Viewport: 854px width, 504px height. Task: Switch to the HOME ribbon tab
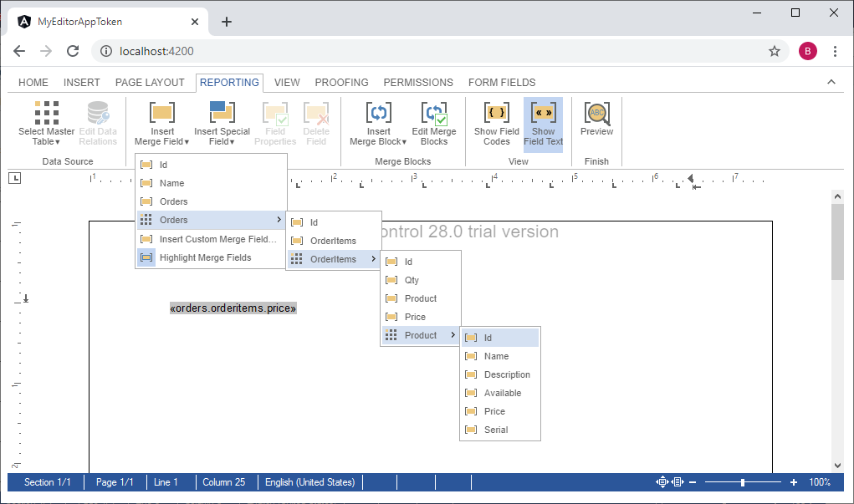pyautogui.click(x=33, y=82)
